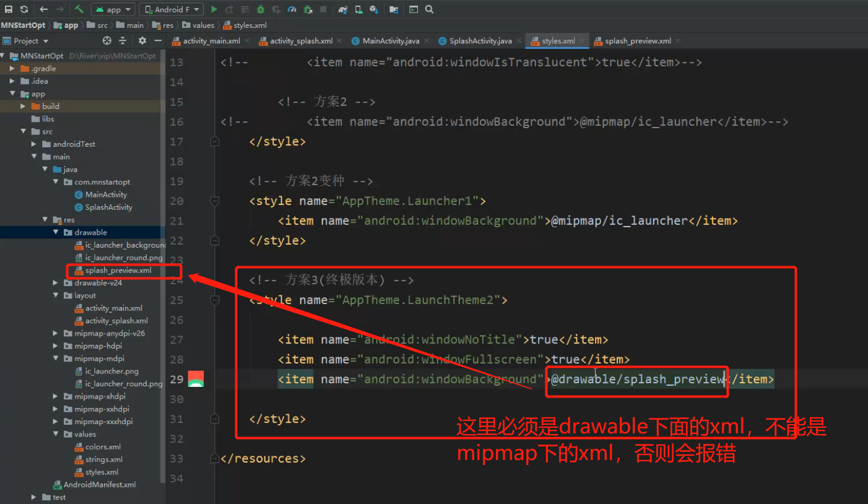Collapse the mipmap-mdpi folder
This screenshot has height=504, width=868.
pos(56,358)
